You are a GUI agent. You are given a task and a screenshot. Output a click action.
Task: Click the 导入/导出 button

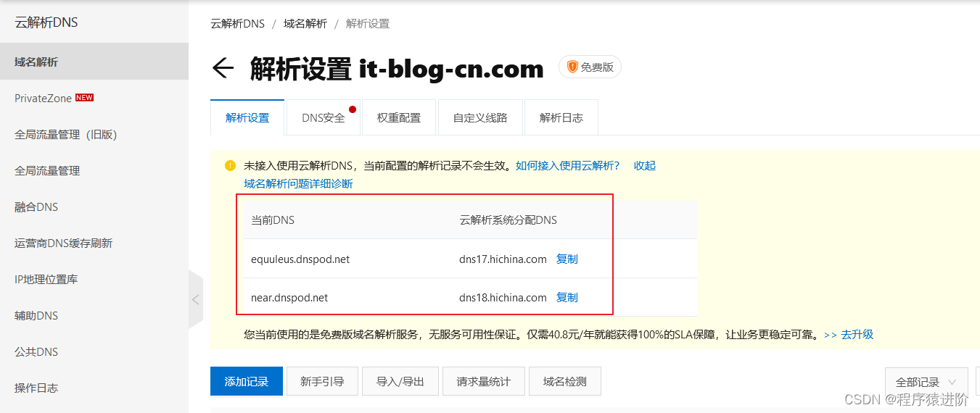400,381
